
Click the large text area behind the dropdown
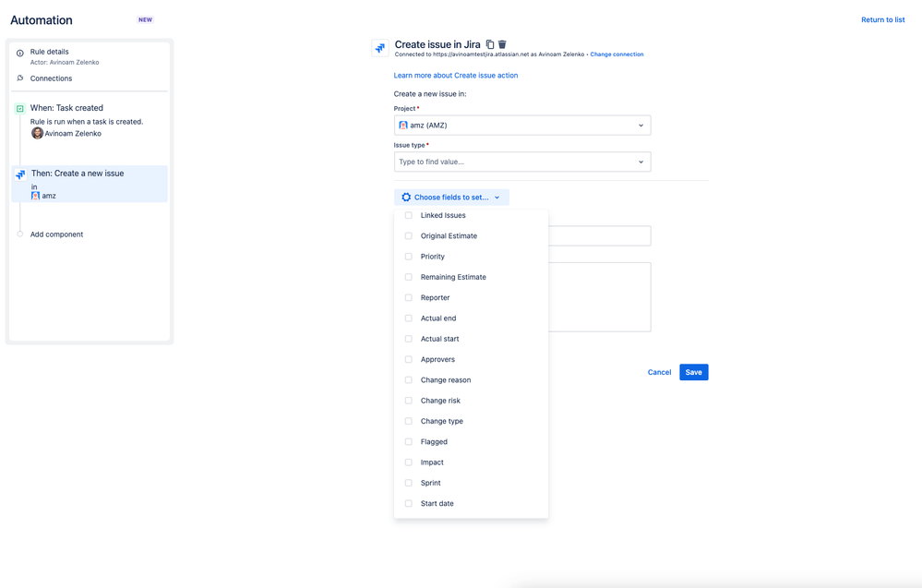click(x=599, y=297)
